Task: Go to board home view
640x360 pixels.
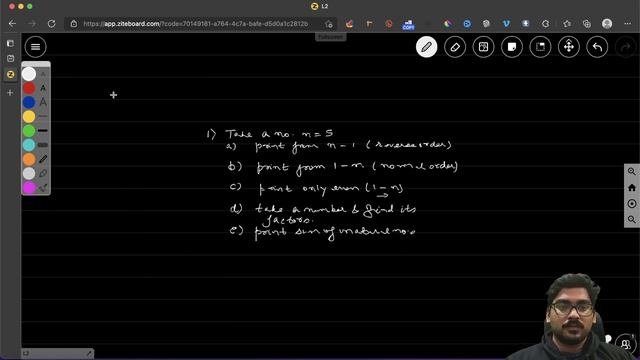Action: point(632,187)
